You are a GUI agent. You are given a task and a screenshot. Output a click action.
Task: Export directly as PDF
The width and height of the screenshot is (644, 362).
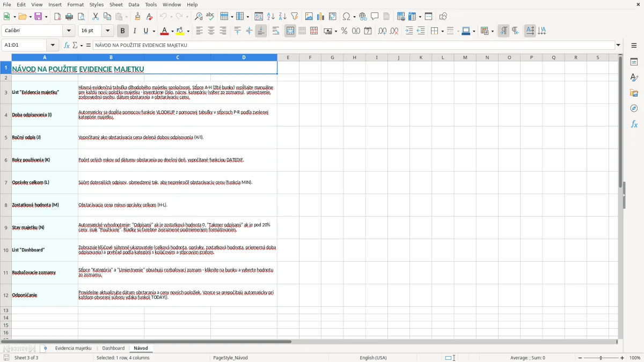(x=57, y=17)
